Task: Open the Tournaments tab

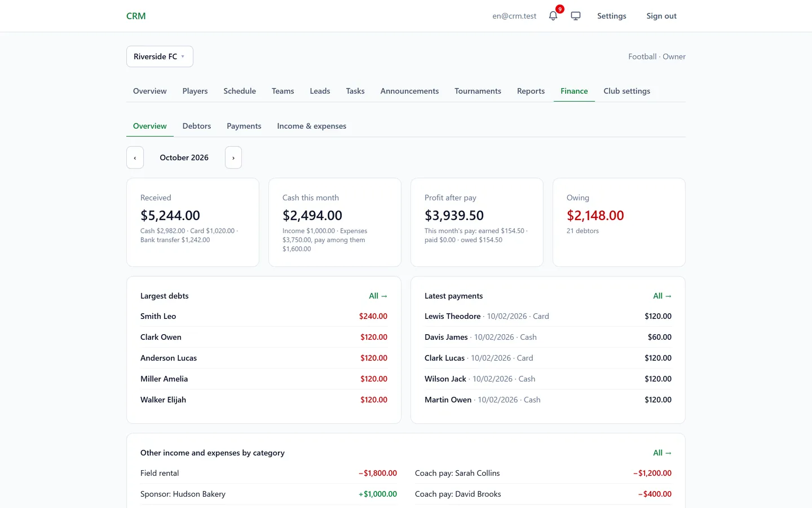Action: [x=478, y=91]
